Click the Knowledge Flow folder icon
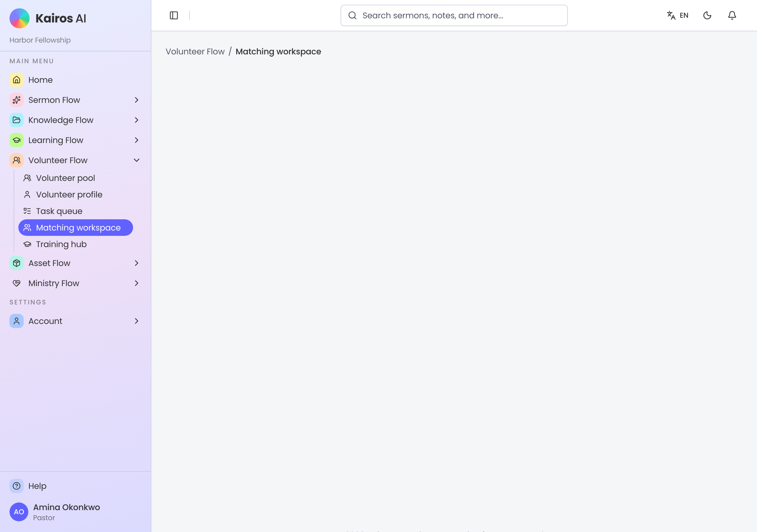The height and width of the screenshot is (532, 757). point(17,120)
